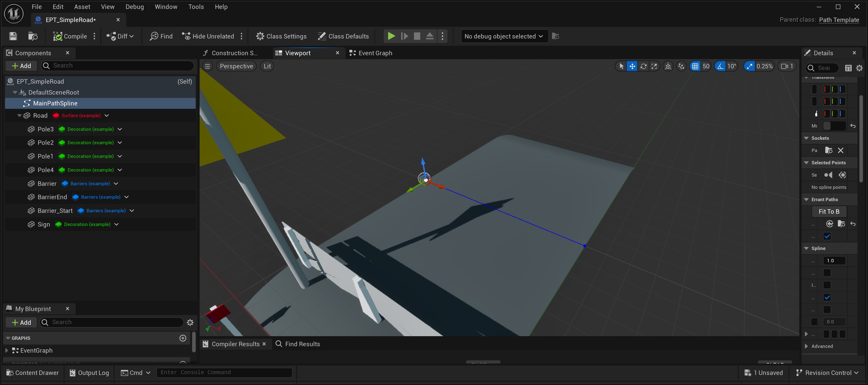The width and height of the screenshot is (868, 385).
Task: Toggle grid snapping in viewport
Action: [x=695, y=66]
